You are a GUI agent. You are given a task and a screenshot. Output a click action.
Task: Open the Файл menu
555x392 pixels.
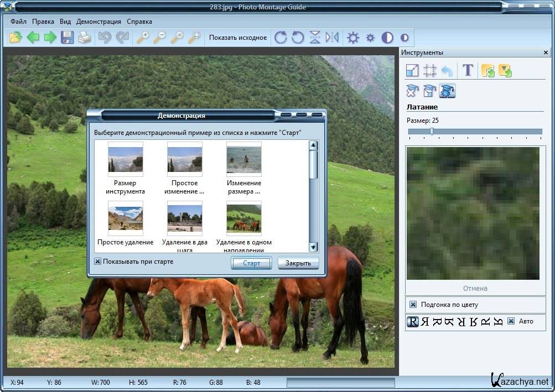(18, 22)
